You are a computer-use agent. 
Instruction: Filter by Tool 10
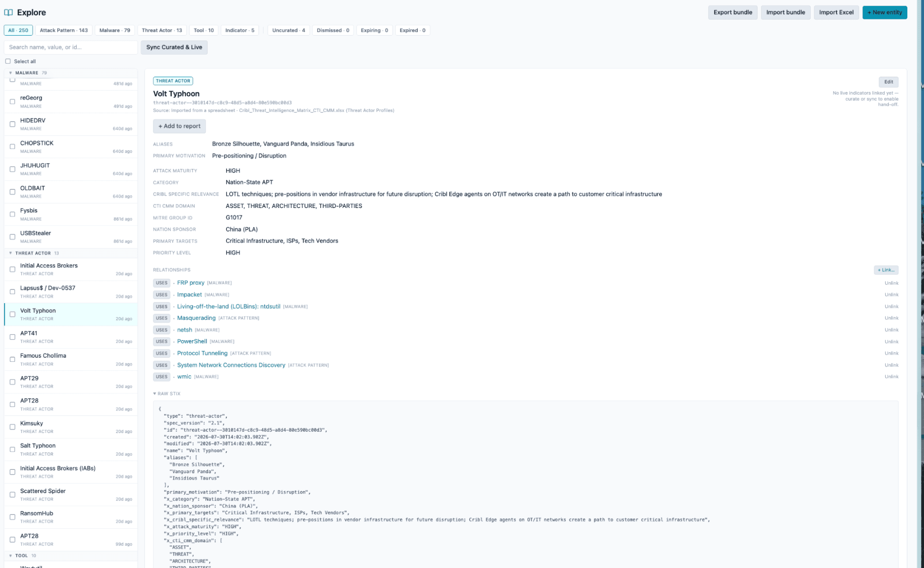click(203, 31)
